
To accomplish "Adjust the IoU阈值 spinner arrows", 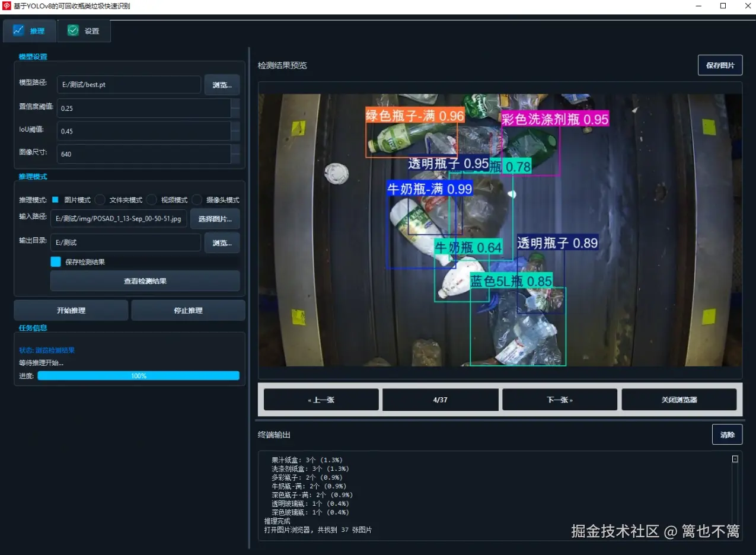I will (235, 131).
